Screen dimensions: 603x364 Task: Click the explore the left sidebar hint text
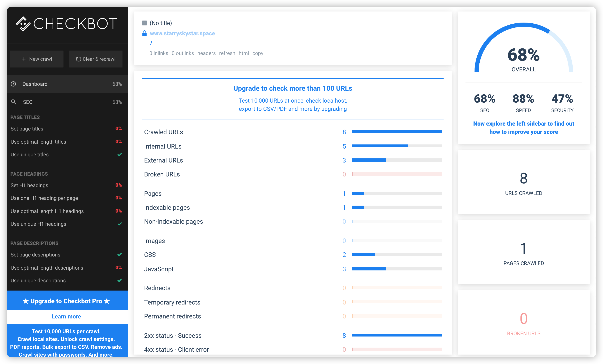point(523,128)
